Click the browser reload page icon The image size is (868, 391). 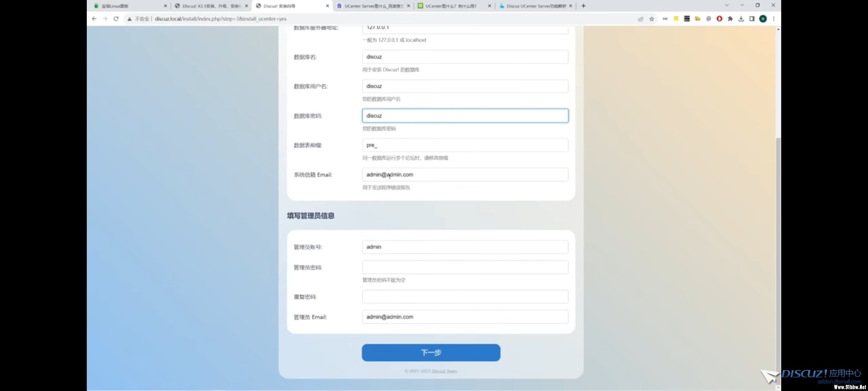[116, 19]
